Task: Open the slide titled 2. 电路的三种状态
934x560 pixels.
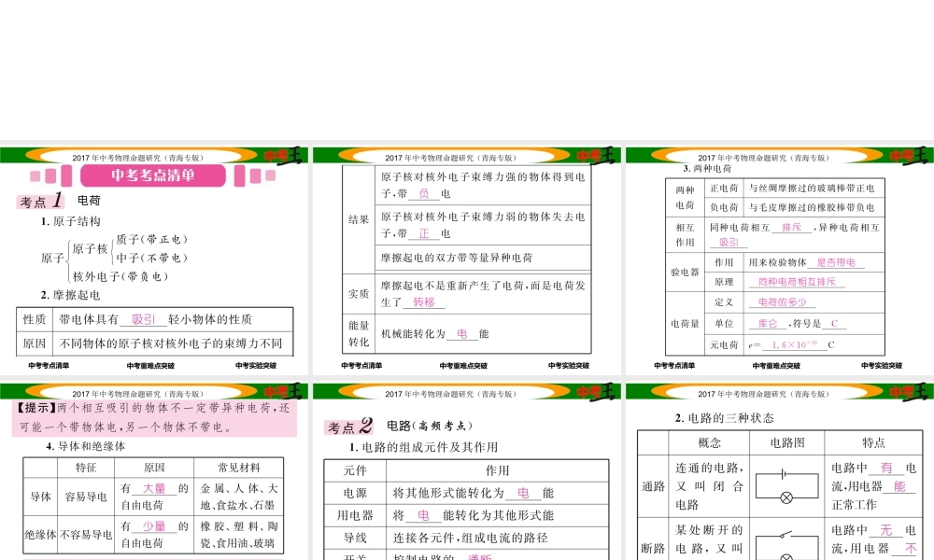Action: click(780, 471)
